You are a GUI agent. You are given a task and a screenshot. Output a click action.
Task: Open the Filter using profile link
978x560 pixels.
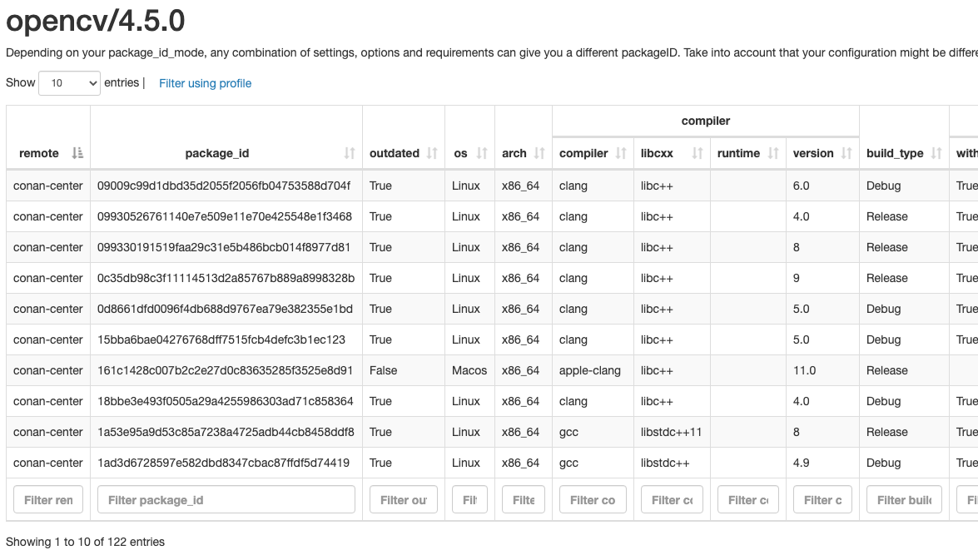(205, 82)
